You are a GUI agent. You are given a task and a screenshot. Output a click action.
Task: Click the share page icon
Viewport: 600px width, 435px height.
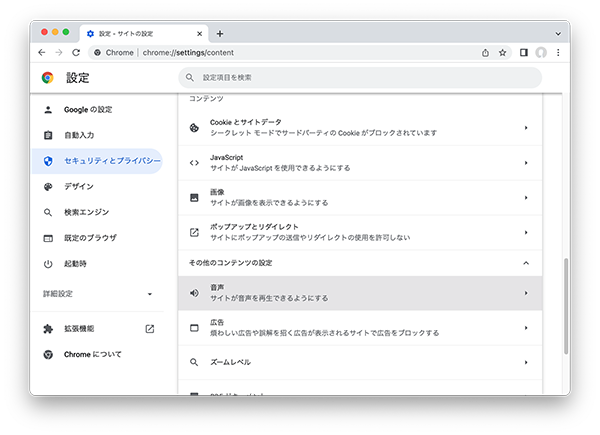point(485,52)
